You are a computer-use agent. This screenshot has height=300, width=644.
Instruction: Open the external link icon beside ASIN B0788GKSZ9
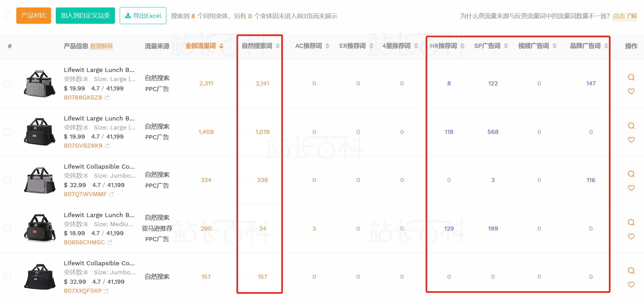tap(107, 98)
